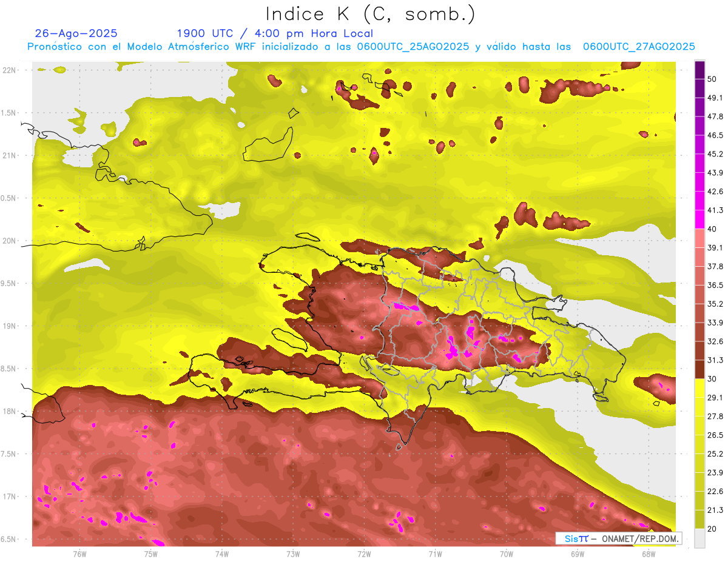Click the "19N" latitude label
728x562 pixels.
(x=9, y=326)
